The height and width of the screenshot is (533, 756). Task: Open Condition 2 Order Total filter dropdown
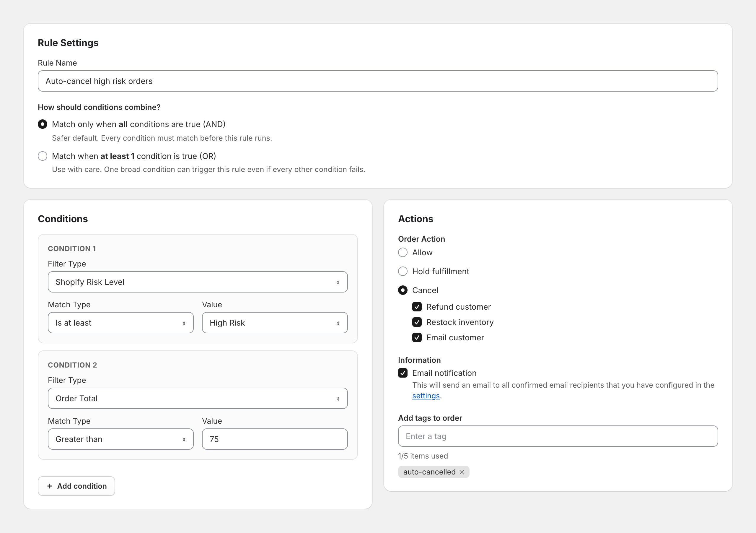pos(198,398)
